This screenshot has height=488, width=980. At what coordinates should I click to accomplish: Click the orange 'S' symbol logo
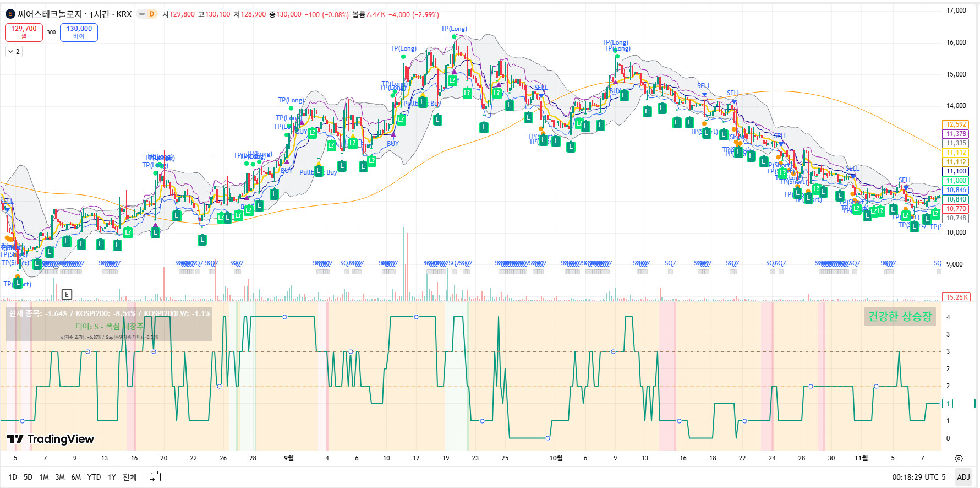(10, 14)
